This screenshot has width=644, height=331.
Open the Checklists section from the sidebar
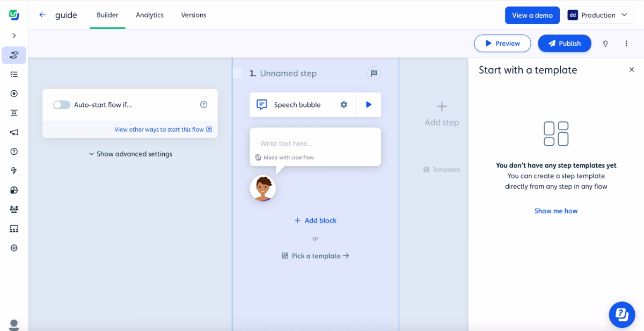(x=14, y=74)
